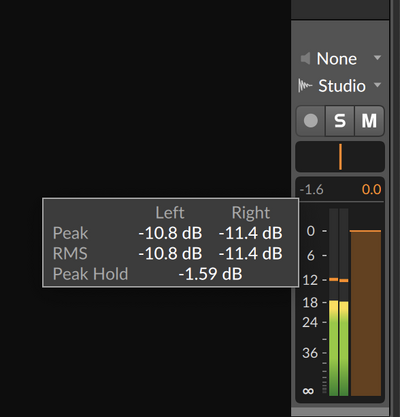The width and height of the screenshot is (400, 417).
Task: Click inside the brown volume fader body
Action: (365, 313)
